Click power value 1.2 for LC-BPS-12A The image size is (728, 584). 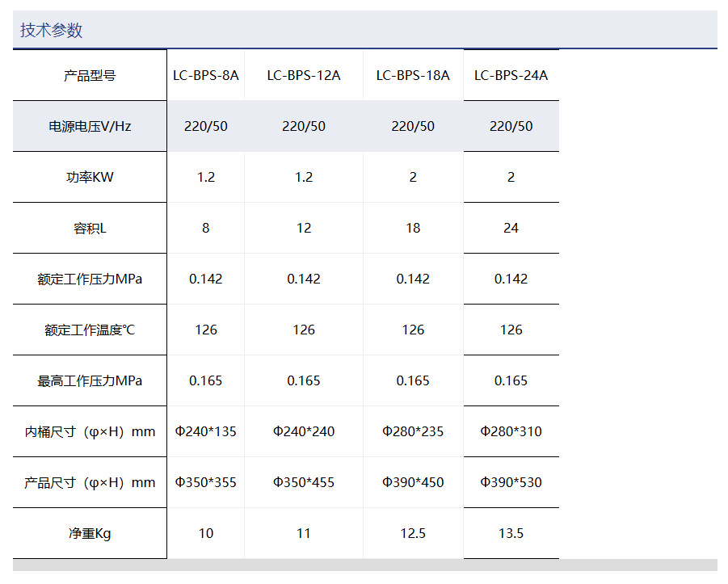(304, 177)
